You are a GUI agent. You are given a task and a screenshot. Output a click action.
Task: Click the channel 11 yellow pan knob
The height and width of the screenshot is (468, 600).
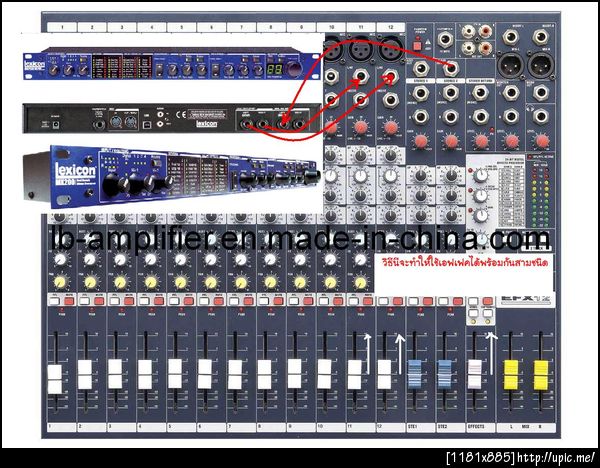coord(360,282)
